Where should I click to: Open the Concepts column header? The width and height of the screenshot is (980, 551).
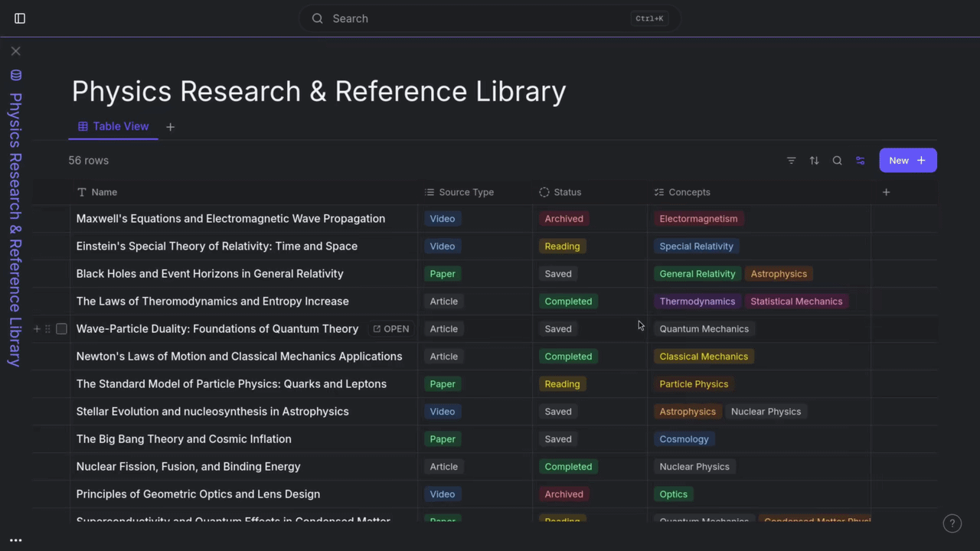pos(759,192)
